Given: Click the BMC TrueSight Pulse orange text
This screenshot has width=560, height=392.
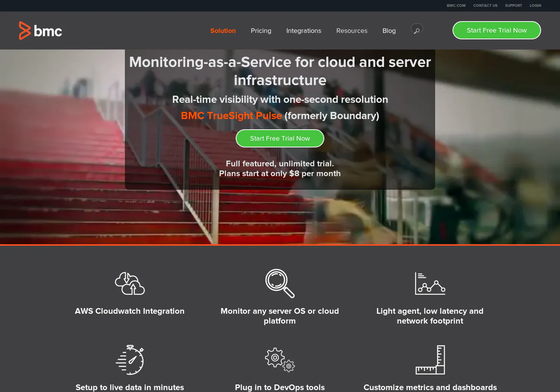Looking at the screenshot, I should coord(231,116).
